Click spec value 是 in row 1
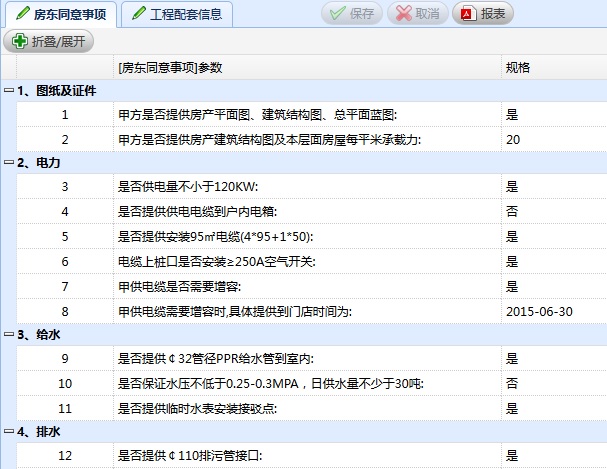607x469 pixels. click(512, 115)
